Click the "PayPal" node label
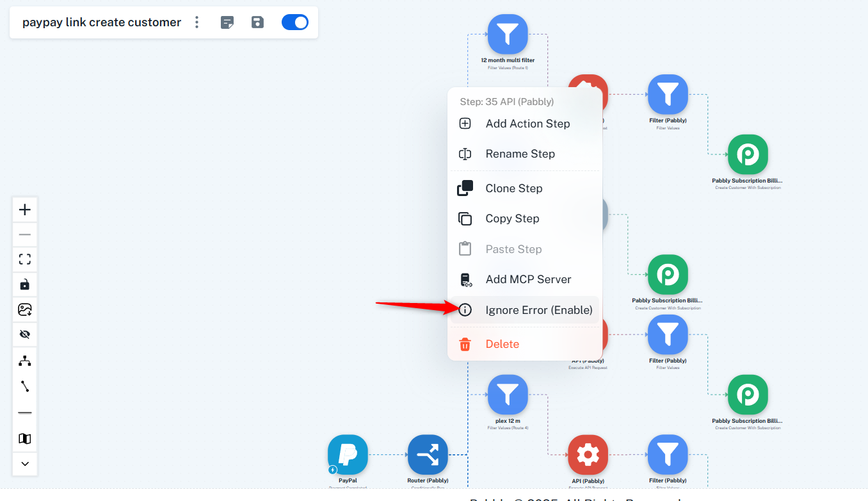 click(348, 480)
